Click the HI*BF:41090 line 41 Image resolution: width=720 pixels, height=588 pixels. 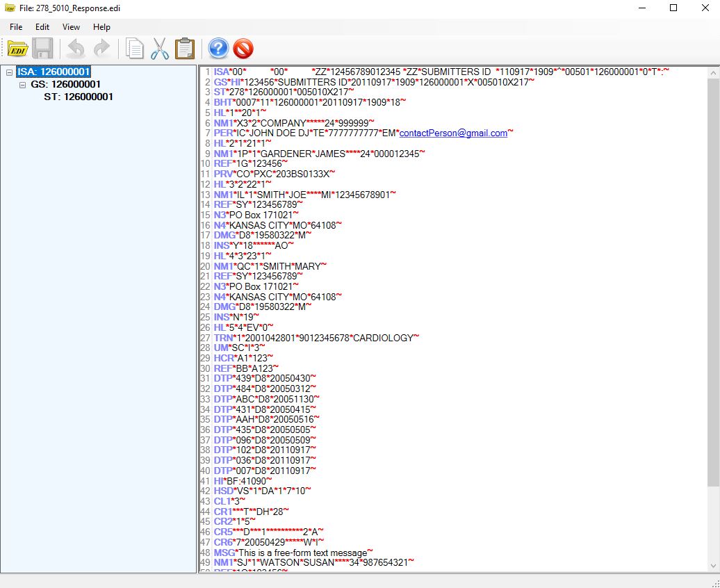point(243,481)
